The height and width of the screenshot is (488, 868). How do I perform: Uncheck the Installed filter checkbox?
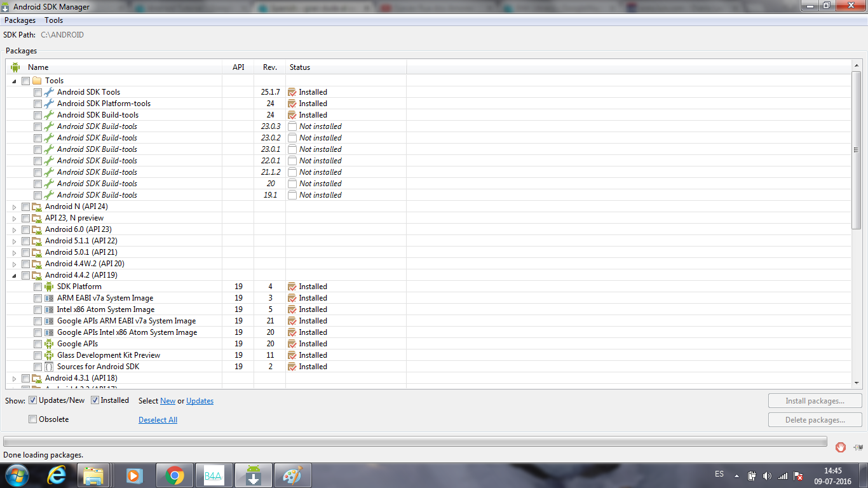(95, 400)
